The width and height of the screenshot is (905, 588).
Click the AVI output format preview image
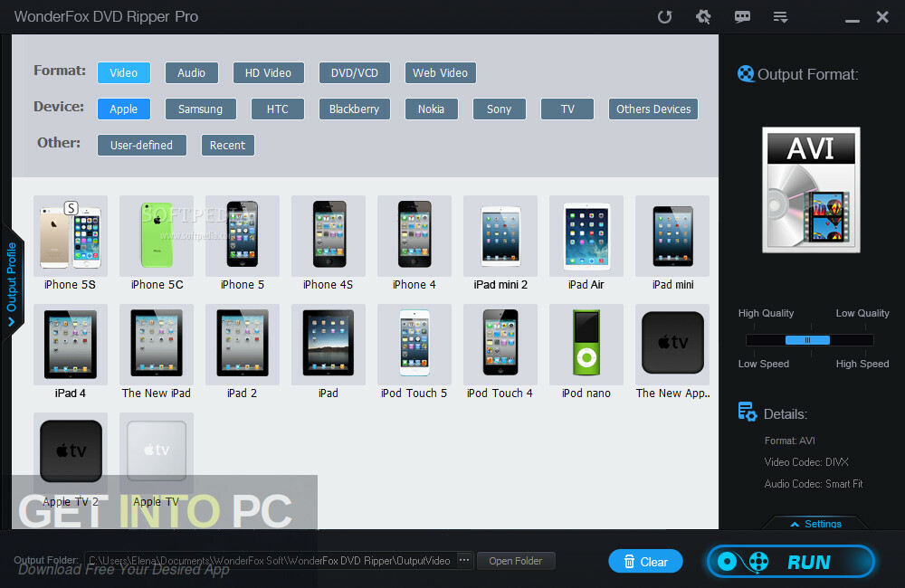pyautogui.click(x=810, y=190)
